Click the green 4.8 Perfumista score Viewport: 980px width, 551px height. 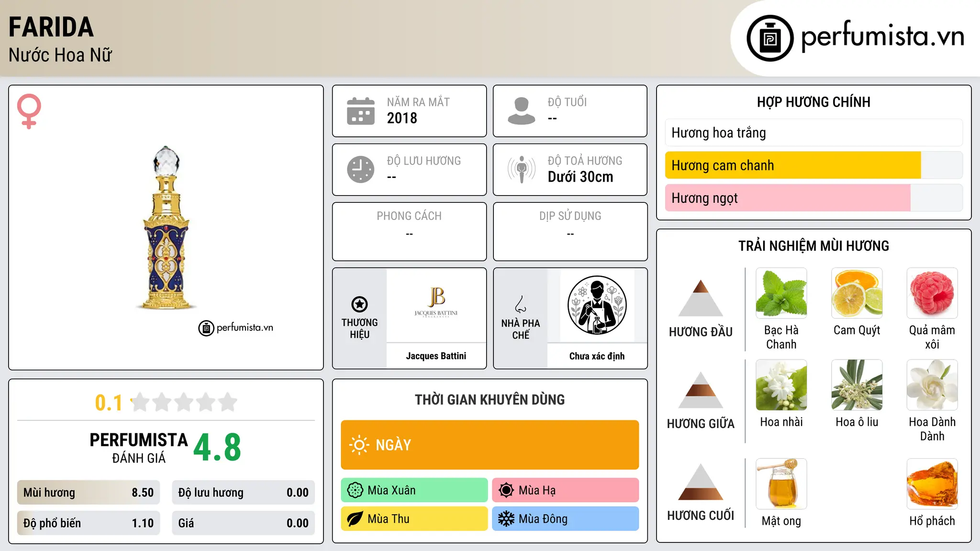pos(217,447)
